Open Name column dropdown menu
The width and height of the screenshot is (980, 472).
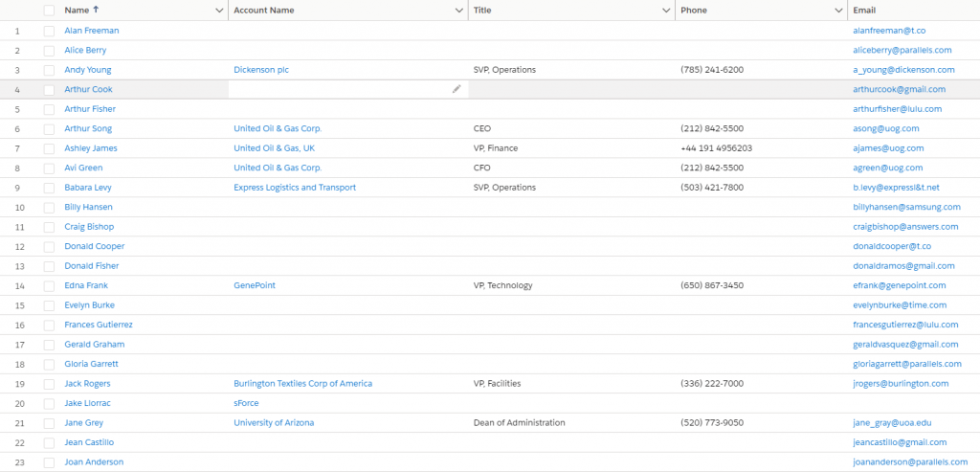(x=219, y=11)
